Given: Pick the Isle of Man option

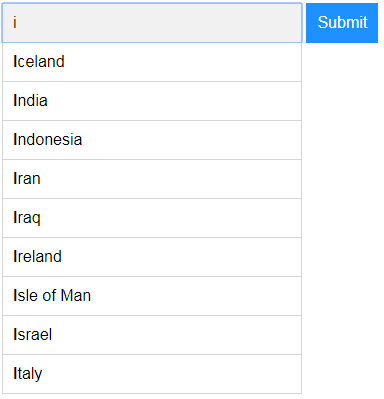Looking at the screenshot, I should point(152,296).
